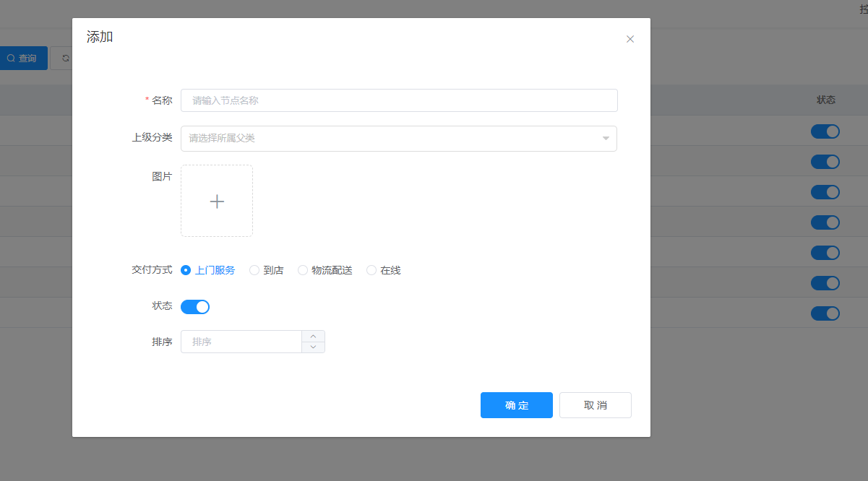Click the plus icon to upload 图片
Image resolution: width=868 pixels, height=481 pixels.
pos(217,201)
